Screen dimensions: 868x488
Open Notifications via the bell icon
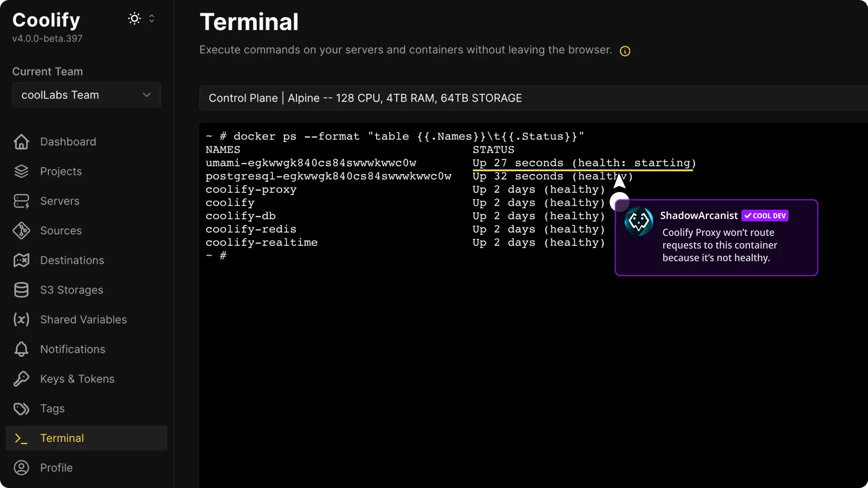(21, 349)
